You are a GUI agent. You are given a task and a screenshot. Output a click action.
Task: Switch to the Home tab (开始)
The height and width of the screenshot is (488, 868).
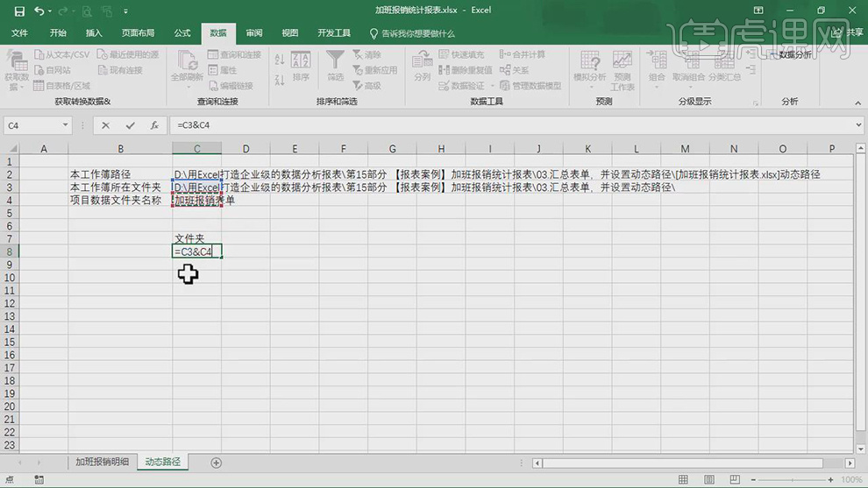58,33
